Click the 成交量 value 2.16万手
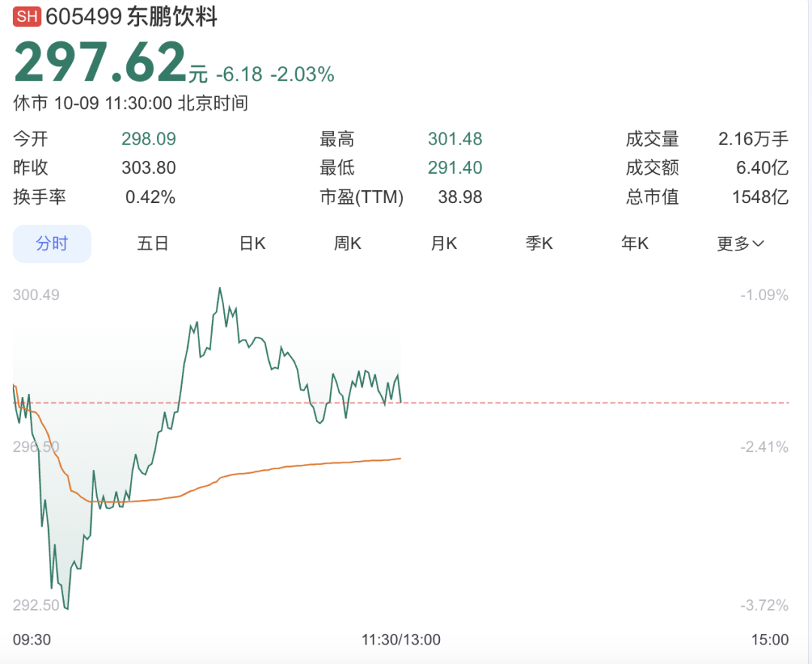812x664 pixels. click(x=753, y=139)
